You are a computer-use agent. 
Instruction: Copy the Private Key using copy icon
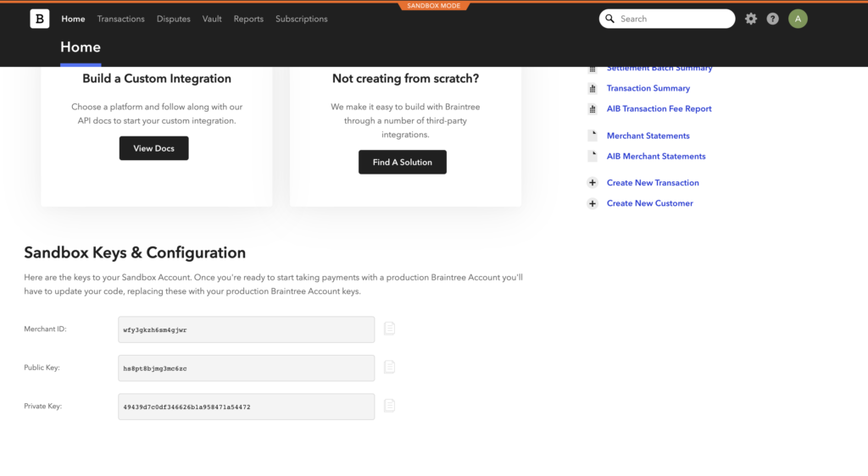(x=389, y=406)
